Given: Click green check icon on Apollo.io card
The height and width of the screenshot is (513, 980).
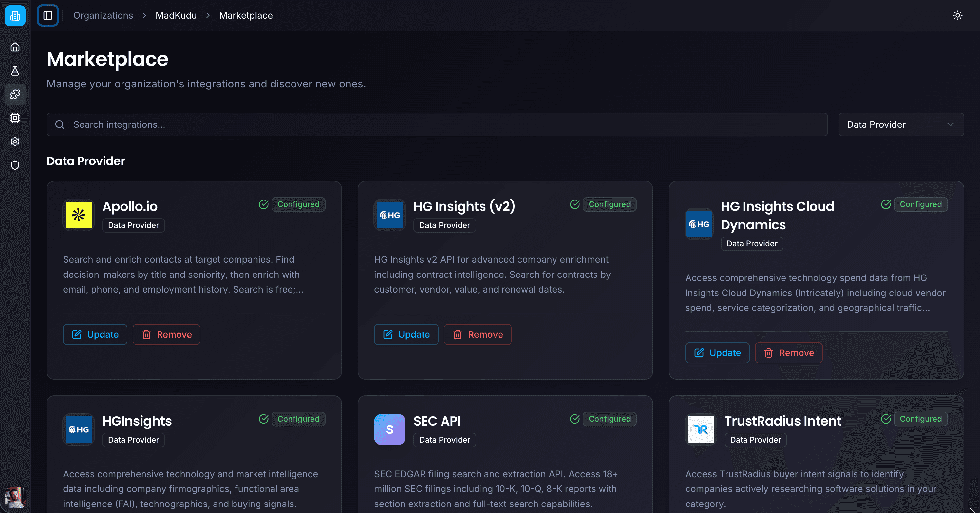Looking at the screenshot, I should 264,204.
